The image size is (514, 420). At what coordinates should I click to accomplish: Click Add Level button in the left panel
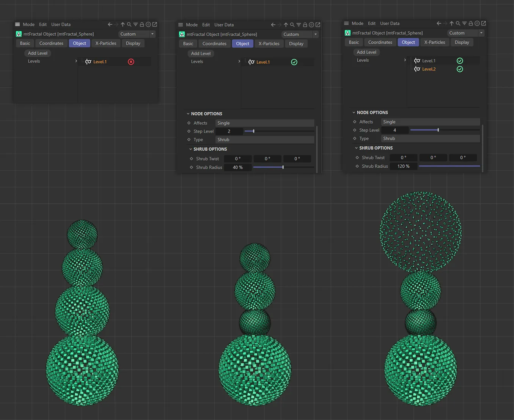[x=38, y=53]
